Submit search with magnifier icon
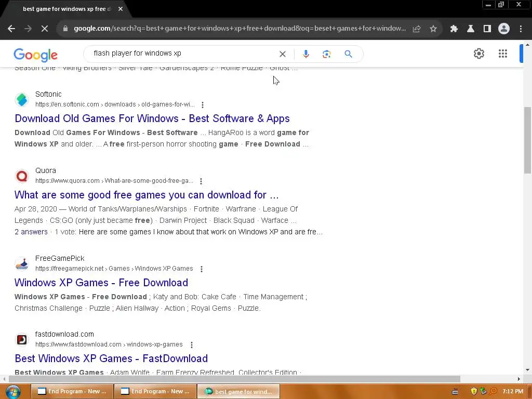Viewport: 532px width, 399px height. click(349, 54)
